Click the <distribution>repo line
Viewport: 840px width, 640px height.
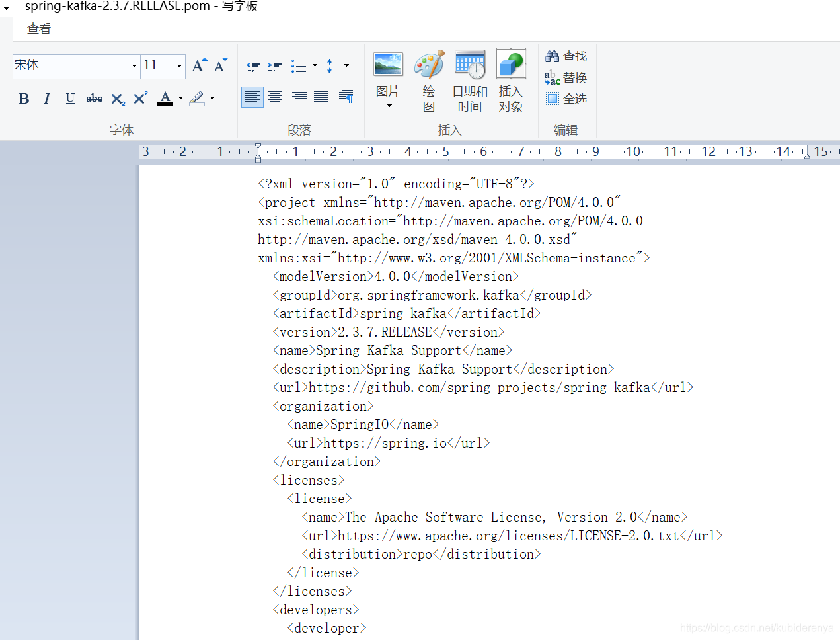421,554
